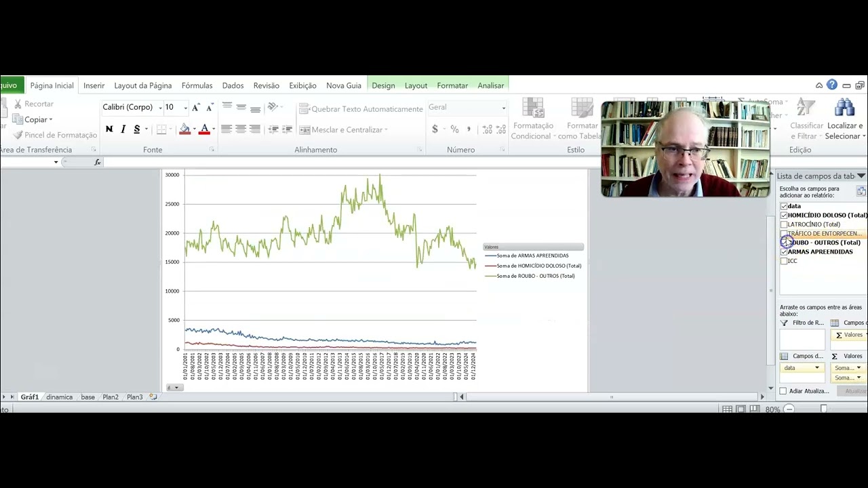
Task: Open the field list pane options arrow
Action: point(861,176)
